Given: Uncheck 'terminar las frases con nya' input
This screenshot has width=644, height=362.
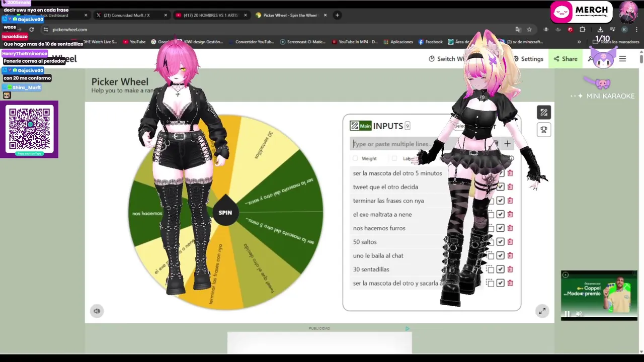Looking at the screenshot, I should click(500, 201).
